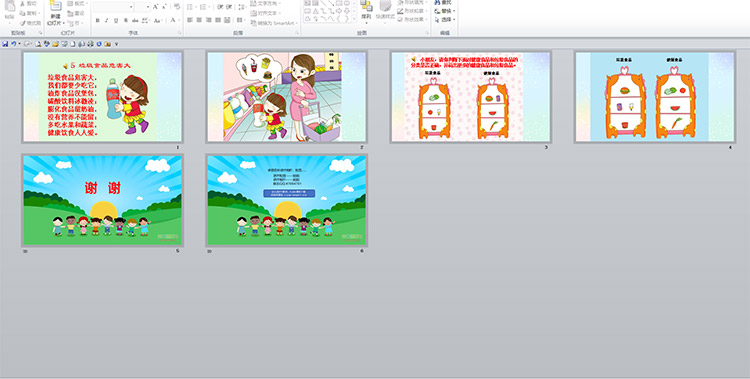Click the Increase Font Size icon
The height and width of the screenshot is (379, 750).
[x=155, y=7]
